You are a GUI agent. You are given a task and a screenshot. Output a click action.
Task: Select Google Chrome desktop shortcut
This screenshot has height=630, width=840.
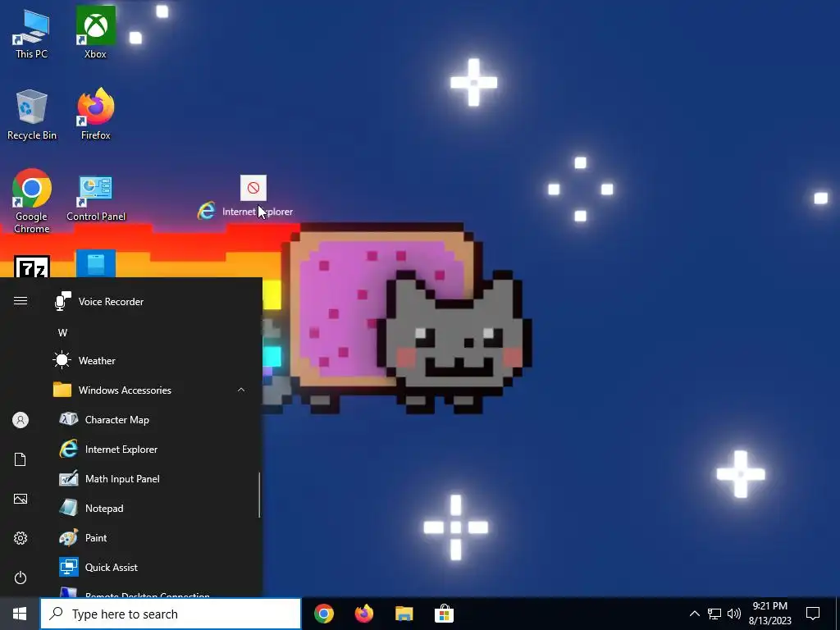point(32,201)
